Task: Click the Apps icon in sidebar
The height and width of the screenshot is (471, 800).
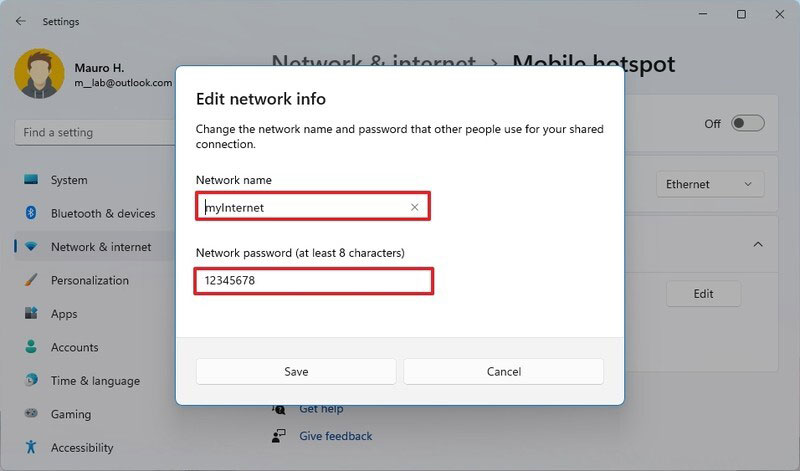Action: pos(31,313)
